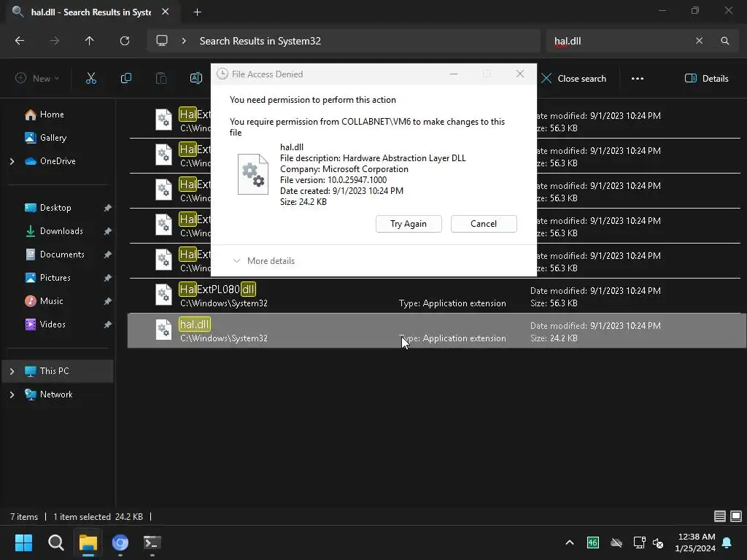
Task: Expand the This PC tree node
Action: [12, 371]
